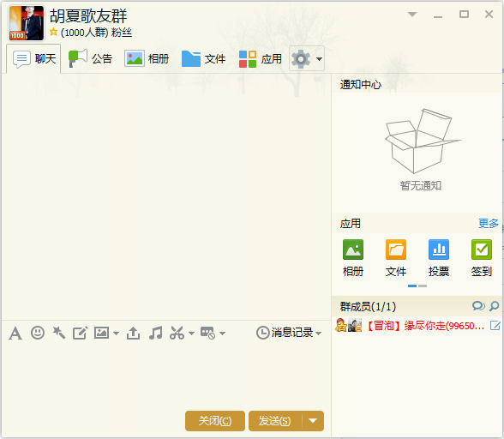Viewport: 504px width, 439px height.
Task: Edit member card pencil icon
Action: point(495,326)
